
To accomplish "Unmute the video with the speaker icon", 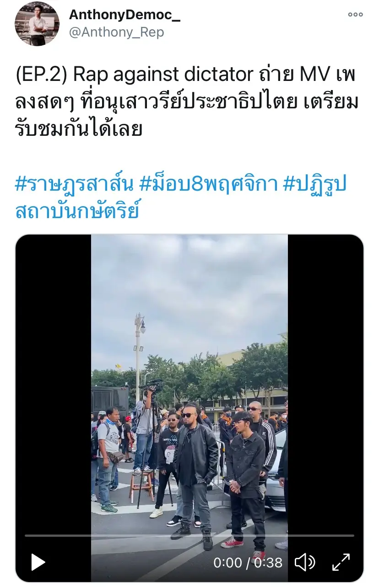I will (x=305, y=562).
